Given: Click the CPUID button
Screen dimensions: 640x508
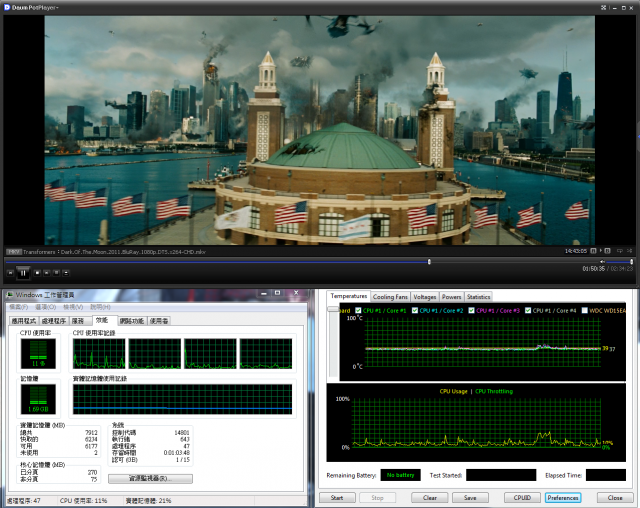Looking at the screenshot, I should [x=522, y=498].
